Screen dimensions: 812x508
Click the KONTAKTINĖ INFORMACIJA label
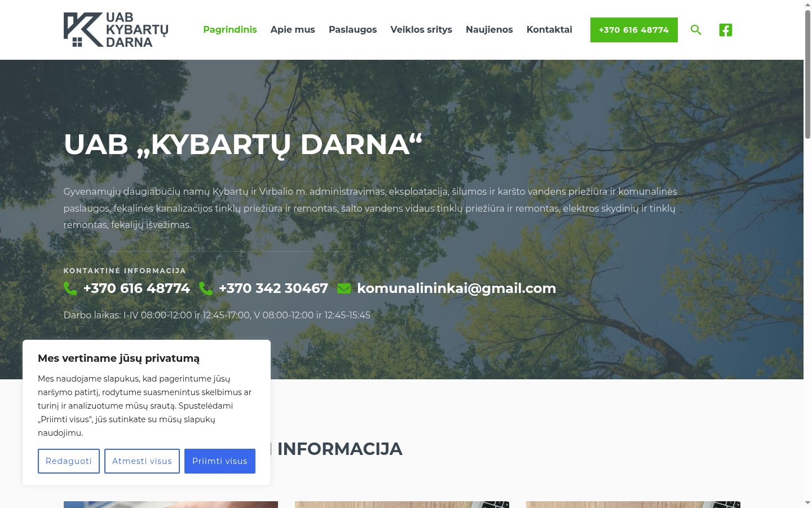(x=125, y=271)
